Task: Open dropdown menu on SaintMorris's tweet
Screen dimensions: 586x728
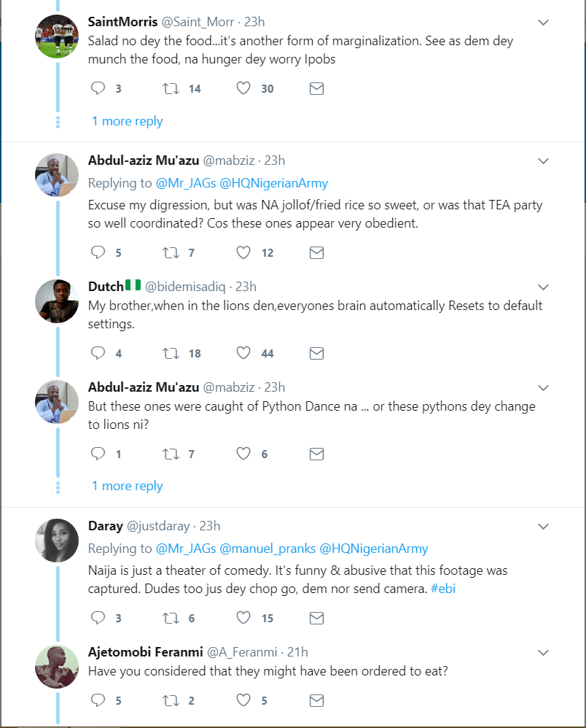Action: click(543, 23)
